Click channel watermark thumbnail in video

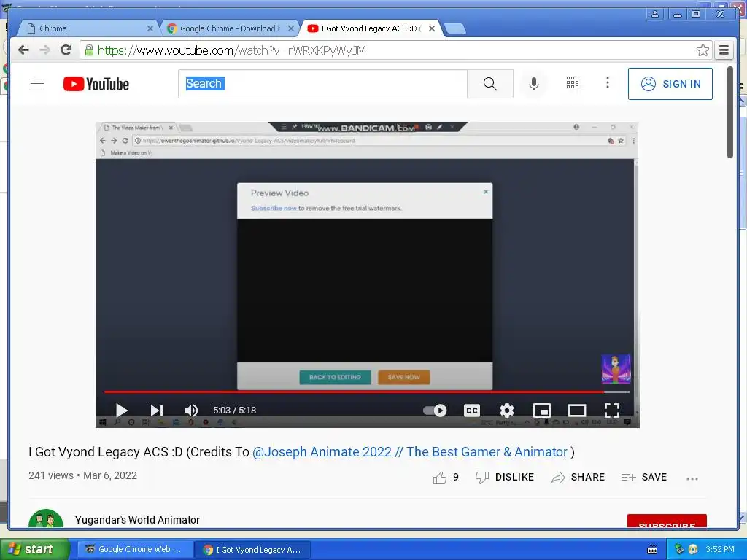click(x=616, y=368)
